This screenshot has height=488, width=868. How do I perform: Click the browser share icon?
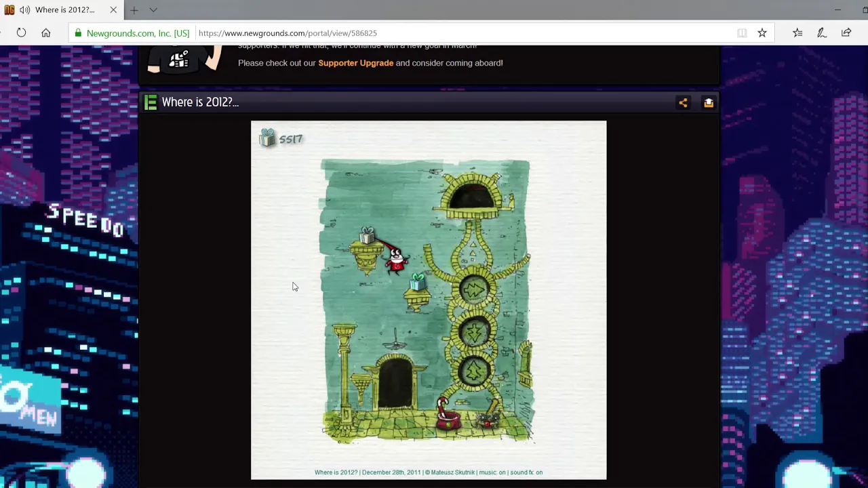click(x=846, y=33)
